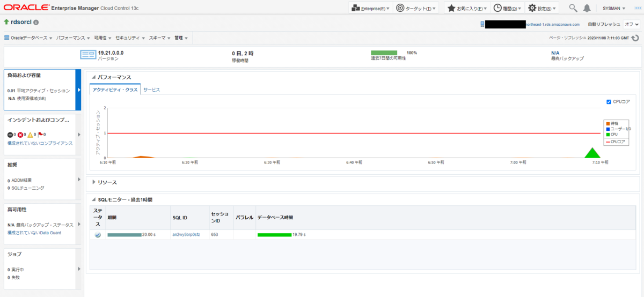
Task: Click the info icon next to rdsorcl
Action: (36, 23)
